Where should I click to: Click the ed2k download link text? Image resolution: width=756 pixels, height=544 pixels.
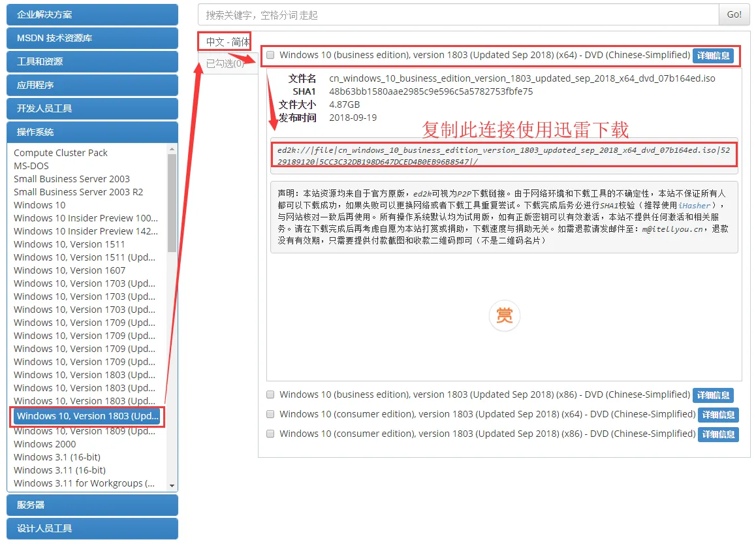pyautogui.click(x=503, y=155)
